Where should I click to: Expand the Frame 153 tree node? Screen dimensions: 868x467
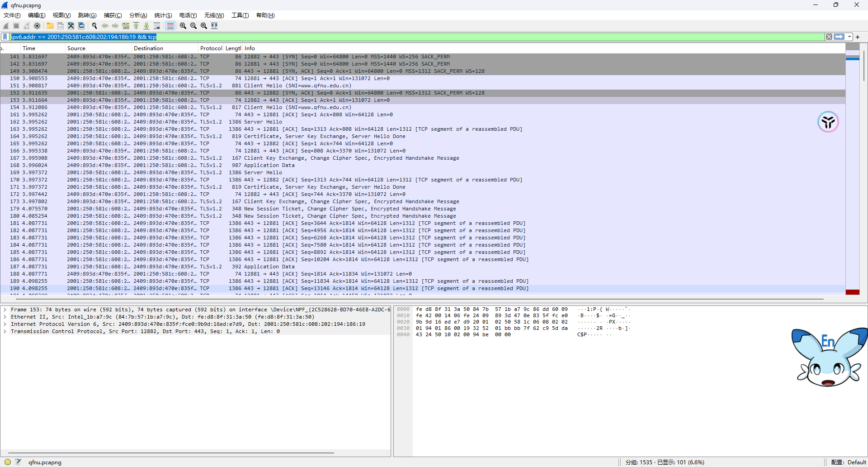(5, 310)
